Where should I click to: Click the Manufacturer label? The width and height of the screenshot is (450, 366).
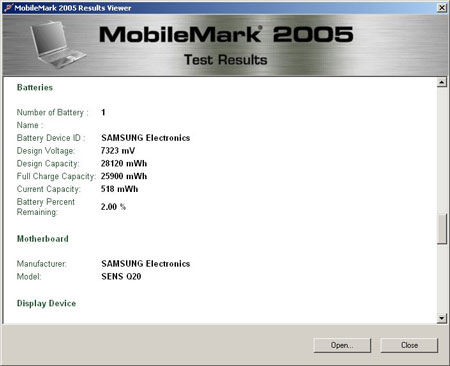click(x=42, y=264)
